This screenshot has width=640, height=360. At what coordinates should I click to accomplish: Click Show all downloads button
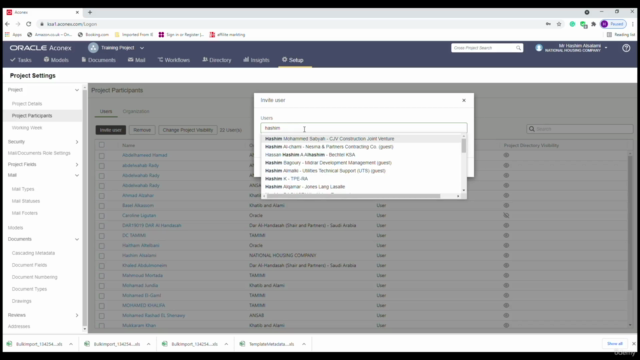(x=615, y=344)
